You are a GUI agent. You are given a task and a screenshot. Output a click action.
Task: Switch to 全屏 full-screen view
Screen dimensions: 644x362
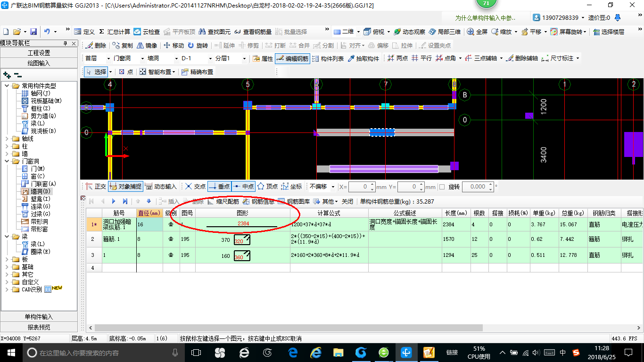[x=477, y=32]
